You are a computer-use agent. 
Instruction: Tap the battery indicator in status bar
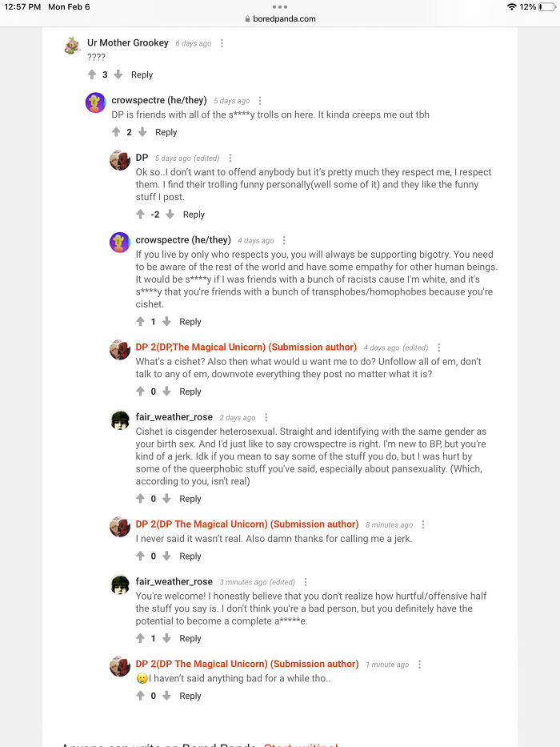coord(547,6)
